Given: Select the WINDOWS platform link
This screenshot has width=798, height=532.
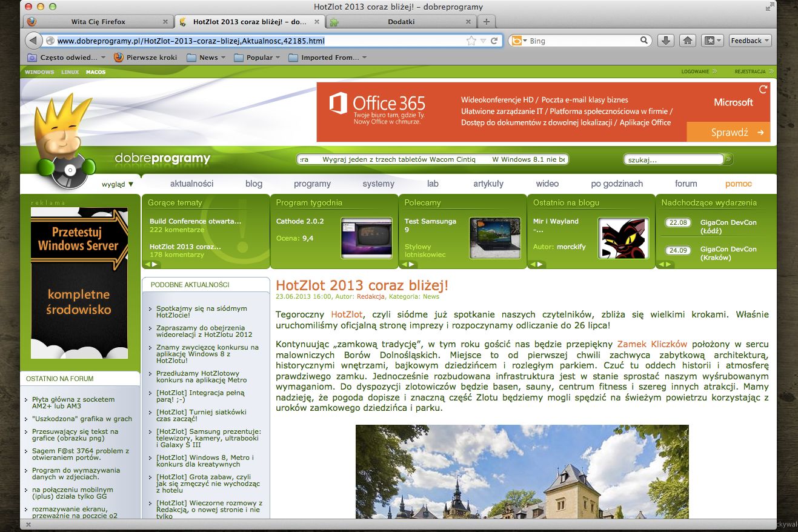Looking at the screenshot, I should 39,72.
